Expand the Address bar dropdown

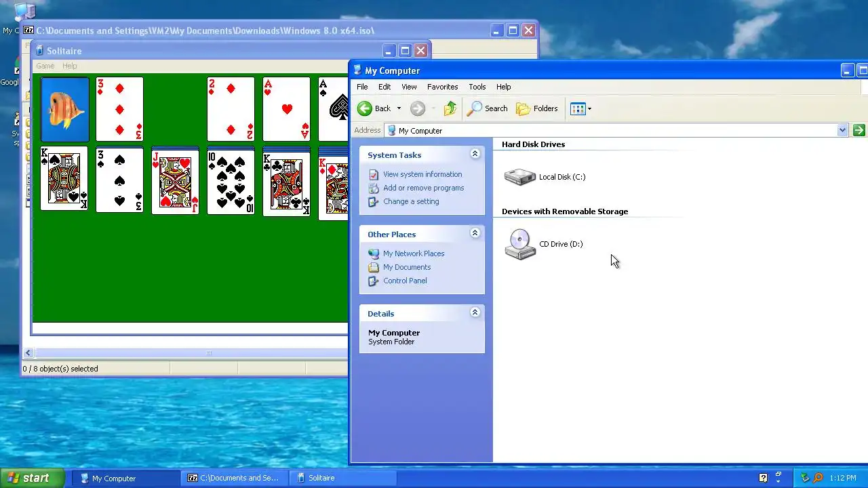point(842,130)
